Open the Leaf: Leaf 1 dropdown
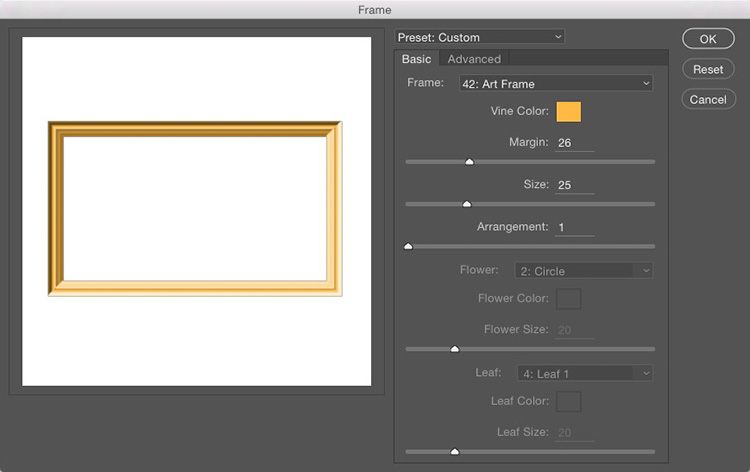 (584, 373)
